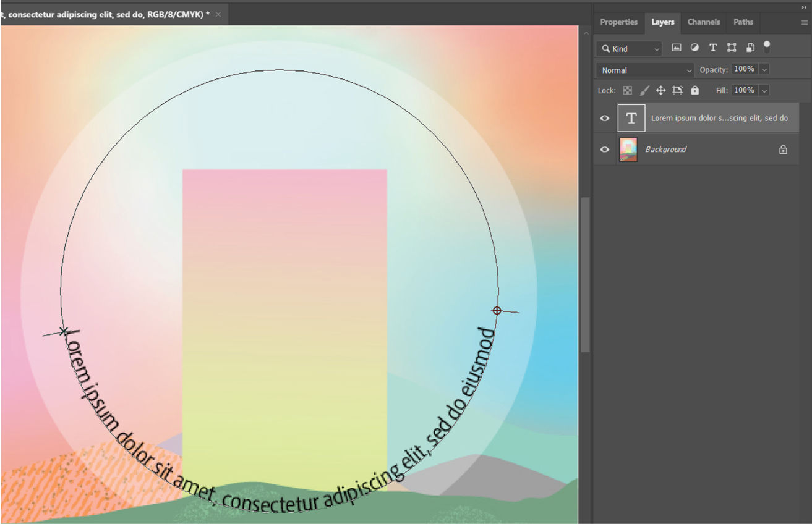812x524 pixels.
Task: Lock transparent pixels of the layer
Action: point(626,90)
